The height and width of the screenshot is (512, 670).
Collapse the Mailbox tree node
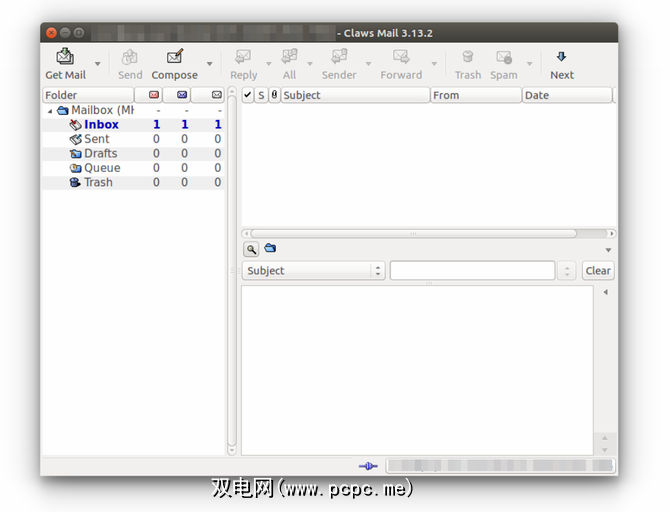click(x=50, y=111)
